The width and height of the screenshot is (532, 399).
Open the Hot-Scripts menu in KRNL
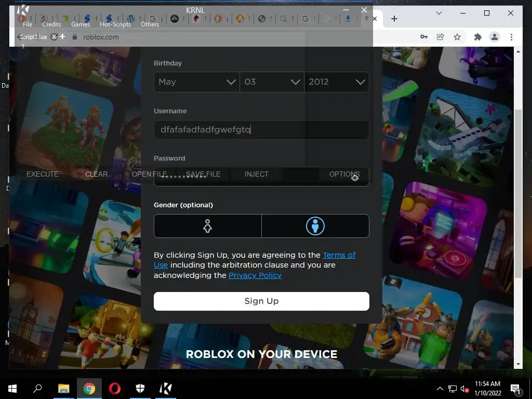115,24
